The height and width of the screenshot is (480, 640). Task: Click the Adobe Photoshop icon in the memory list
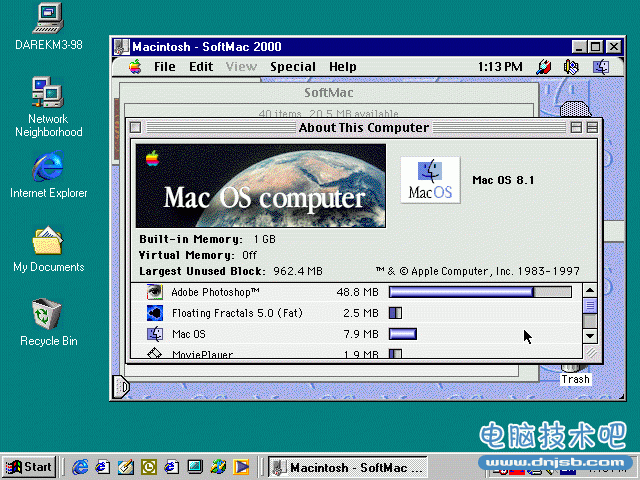tap(155, 292)
